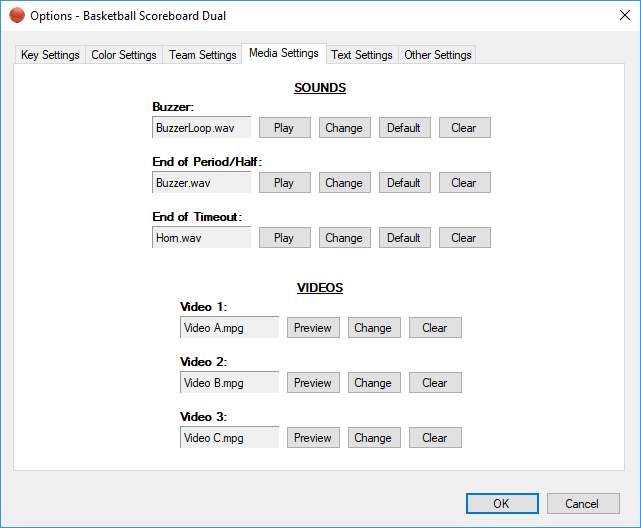Switch to the Key Settings tab
641x528 pixels.
(50, 55)
